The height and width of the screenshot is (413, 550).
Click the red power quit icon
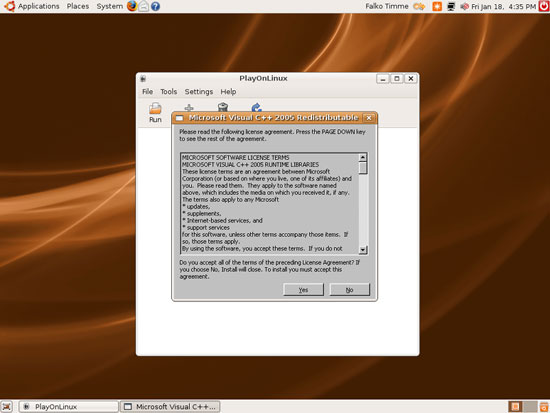coord(544,6)
